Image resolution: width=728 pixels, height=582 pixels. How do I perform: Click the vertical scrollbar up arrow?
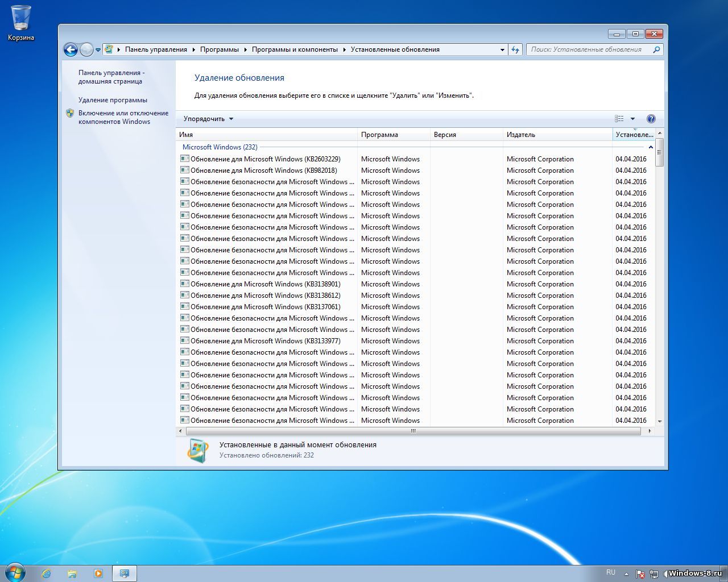[660, 133]
